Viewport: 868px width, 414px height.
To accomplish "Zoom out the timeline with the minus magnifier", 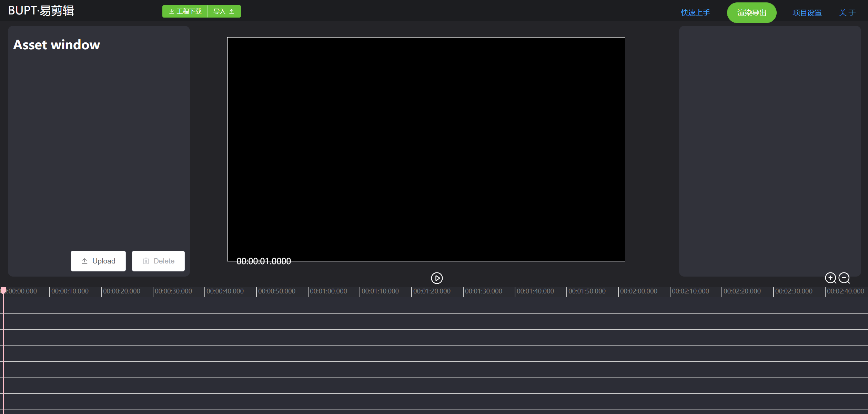I will click(844, 278).
